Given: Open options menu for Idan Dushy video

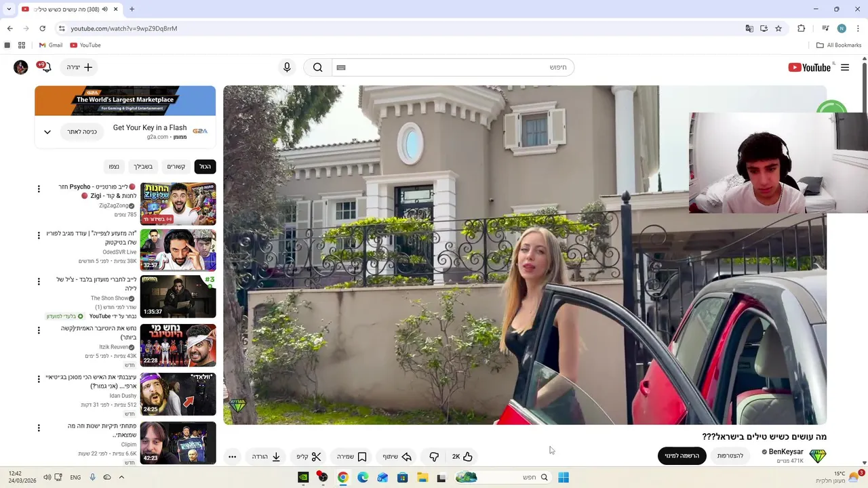Looking at the screenshot, I should 39,379.
